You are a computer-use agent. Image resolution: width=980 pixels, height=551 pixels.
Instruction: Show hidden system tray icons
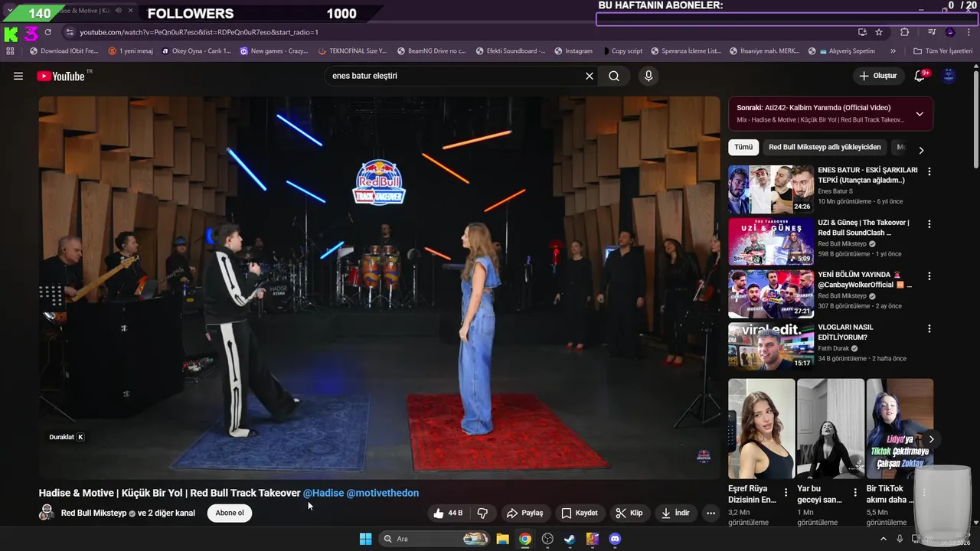pyautogui.click(x=884, y=539)
